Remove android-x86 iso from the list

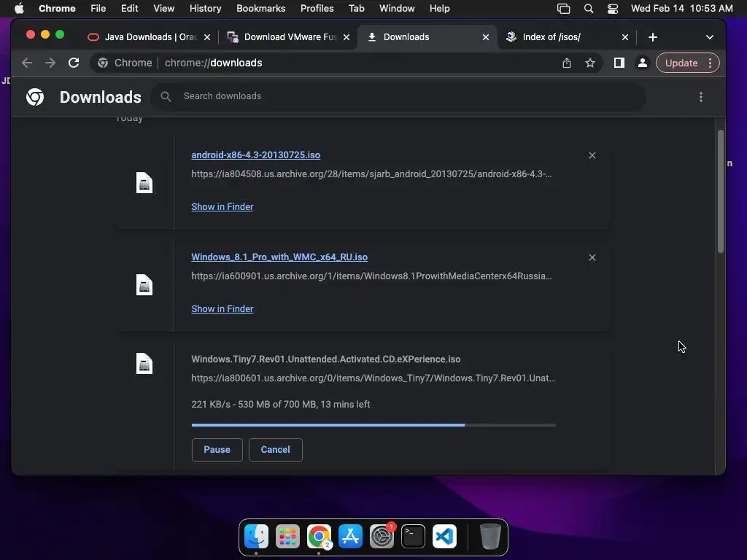pos(592,155)
